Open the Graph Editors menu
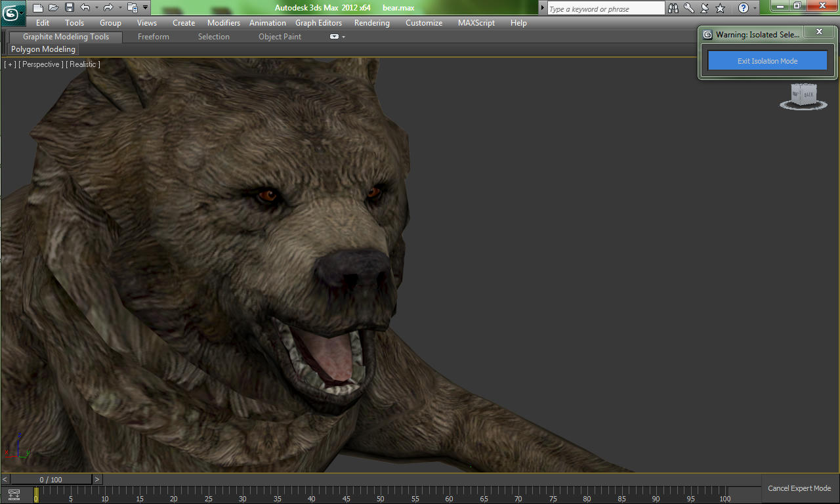Screen dimensions: 840x504 (318, 23)
